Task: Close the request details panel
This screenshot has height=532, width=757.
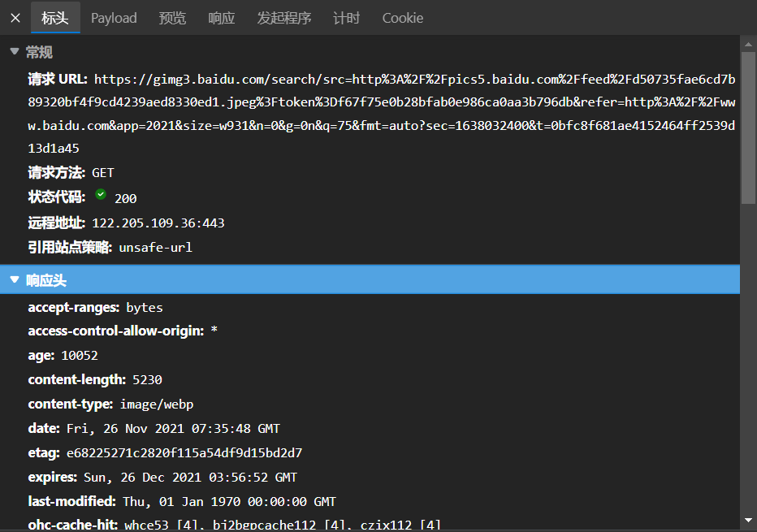Action: click(15, 18)
